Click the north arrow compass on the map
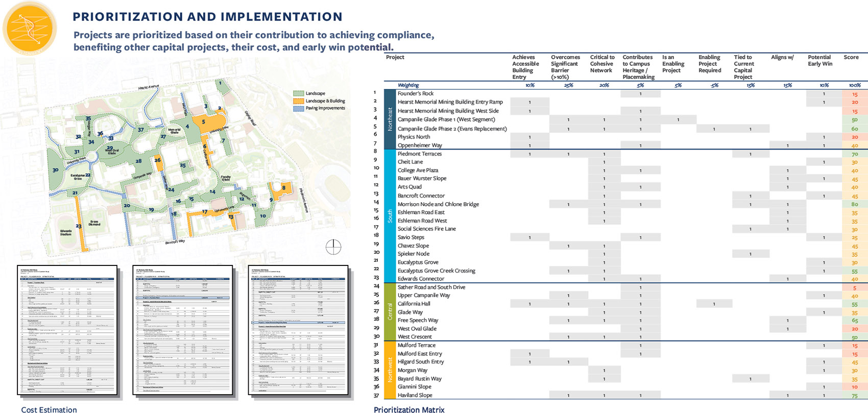This screenshot has height=413, width=868. pos(333,247)
